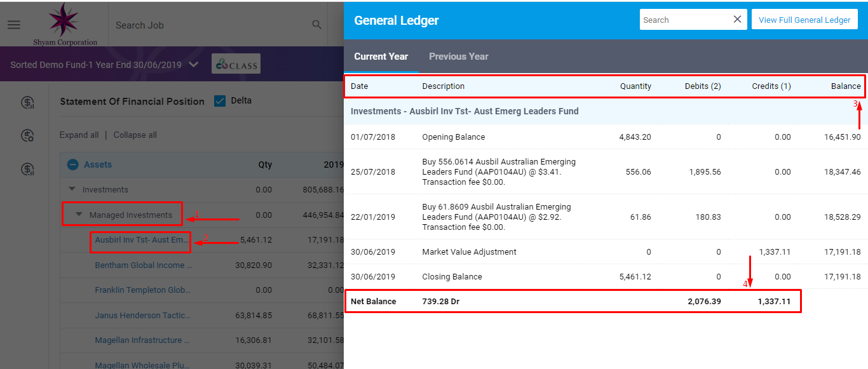
Task: Click the 25/07/2018 transaction date
Action: (x=373, y=171)
